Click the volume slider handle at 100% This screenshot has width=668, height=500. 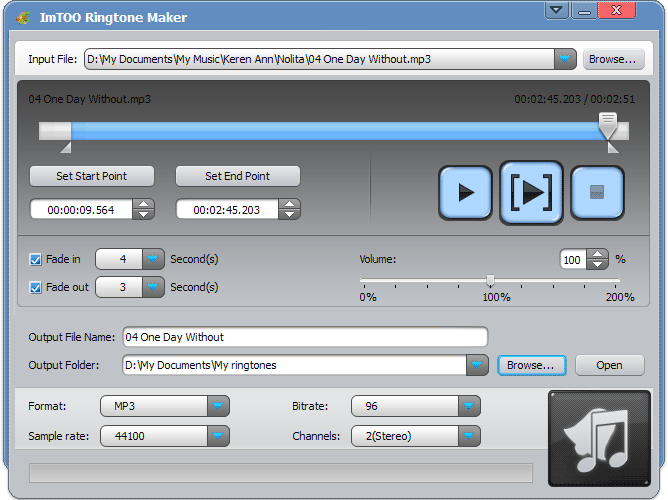coord(490,281)
